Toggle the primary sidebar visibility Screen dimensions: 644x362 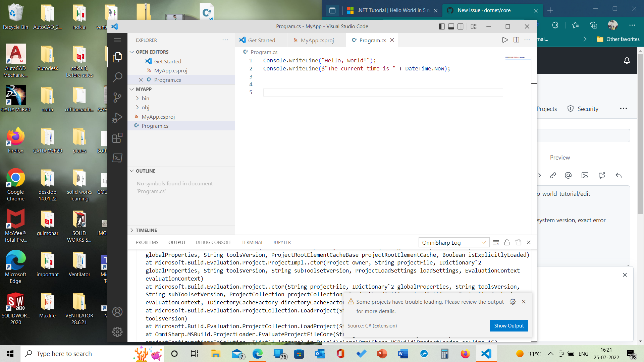[442, 26]
